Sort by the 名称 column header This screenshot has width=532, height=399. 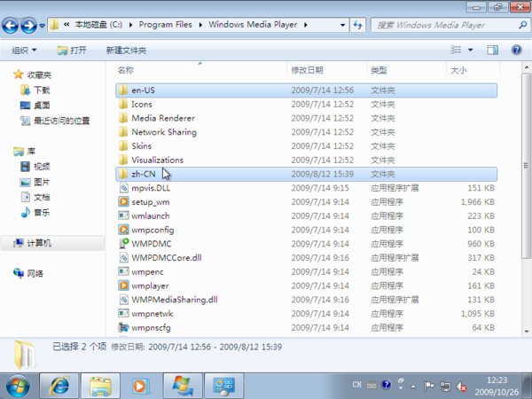[x=126, y=70]
